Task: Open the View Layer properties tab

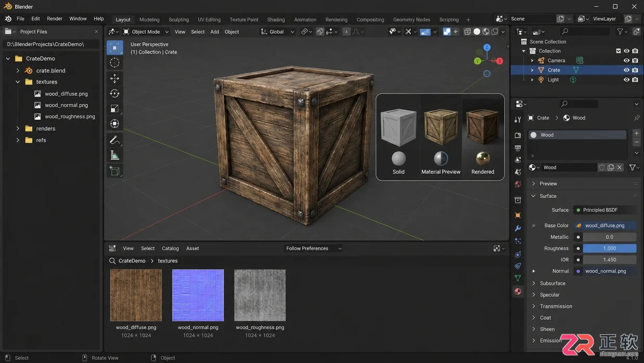Action: pyautogui.click(x=518, y=160)
